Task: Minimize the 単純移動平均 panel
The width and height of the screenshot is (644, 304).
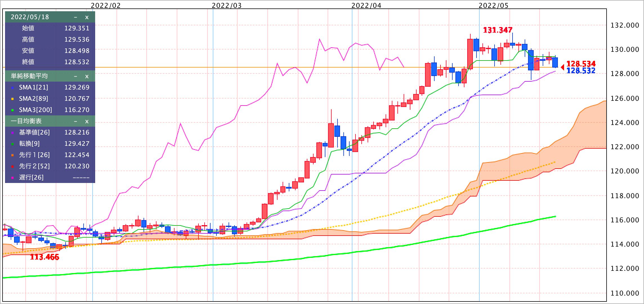Action: click(75, 76)
